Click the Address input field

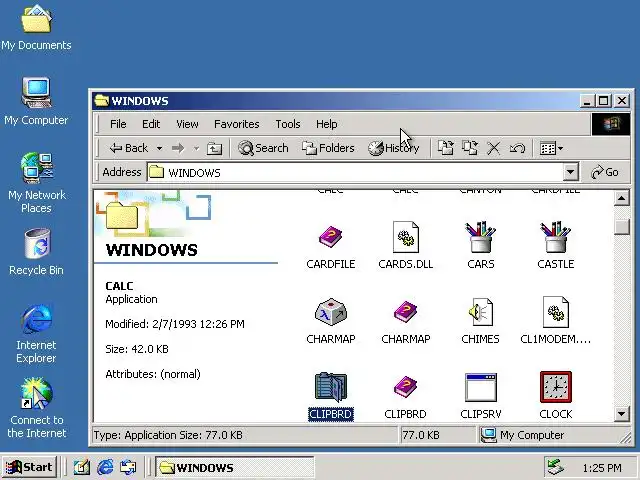click(x=356, y=172)
